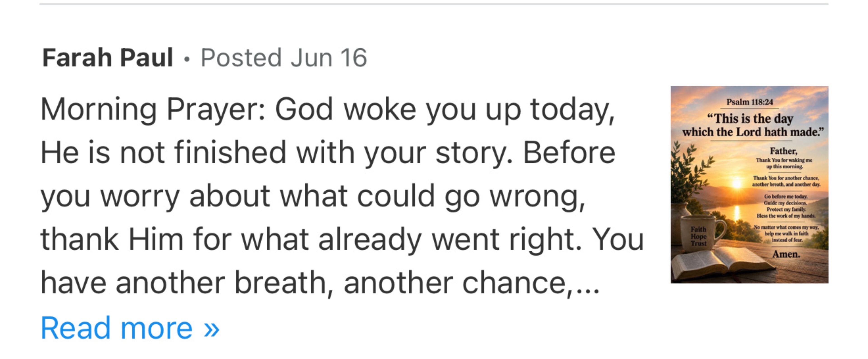
Task: Click the Father heading in the image
Action: tap(783, 151)
